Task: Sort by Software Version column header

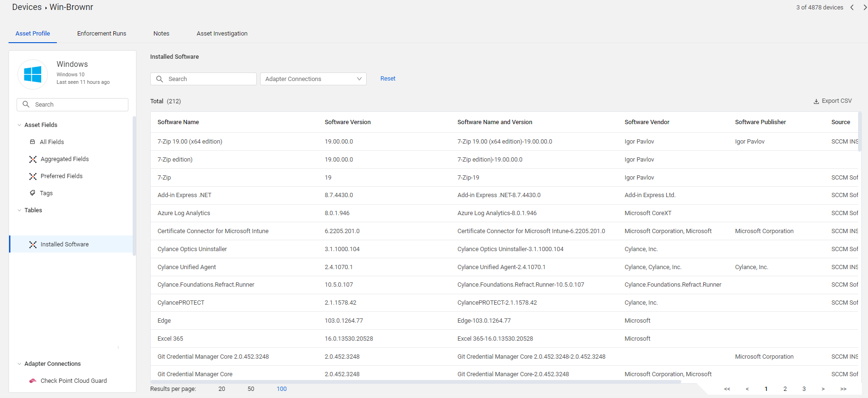Action: 348,122
